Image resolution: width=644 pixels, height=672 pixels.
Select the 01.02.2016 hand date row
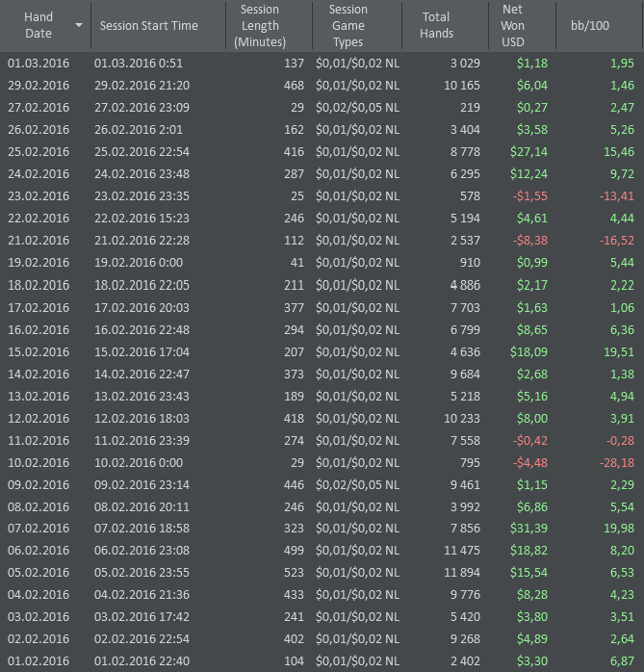[39, 660]
